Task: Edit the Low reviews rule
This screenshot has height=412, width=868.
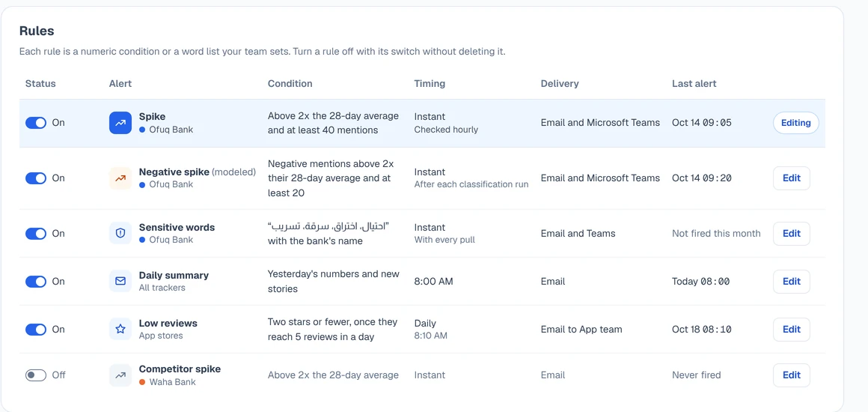Action: (791, 330)
